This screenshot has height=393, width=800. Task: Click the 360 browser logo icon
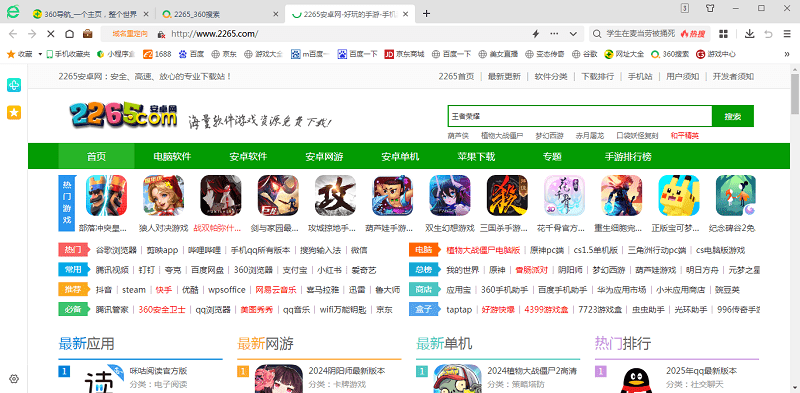coord(13,12)
